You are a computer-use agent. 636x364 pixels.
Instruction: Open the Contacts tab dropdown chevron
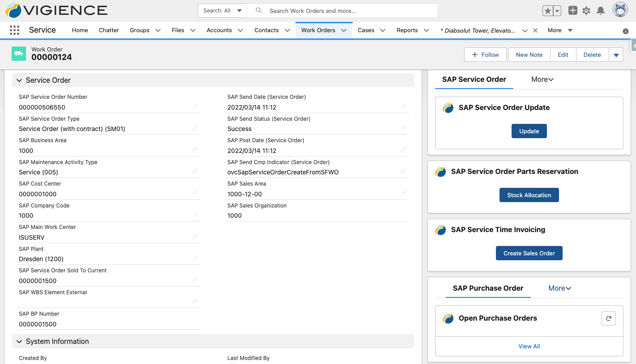tap(287, 30)
